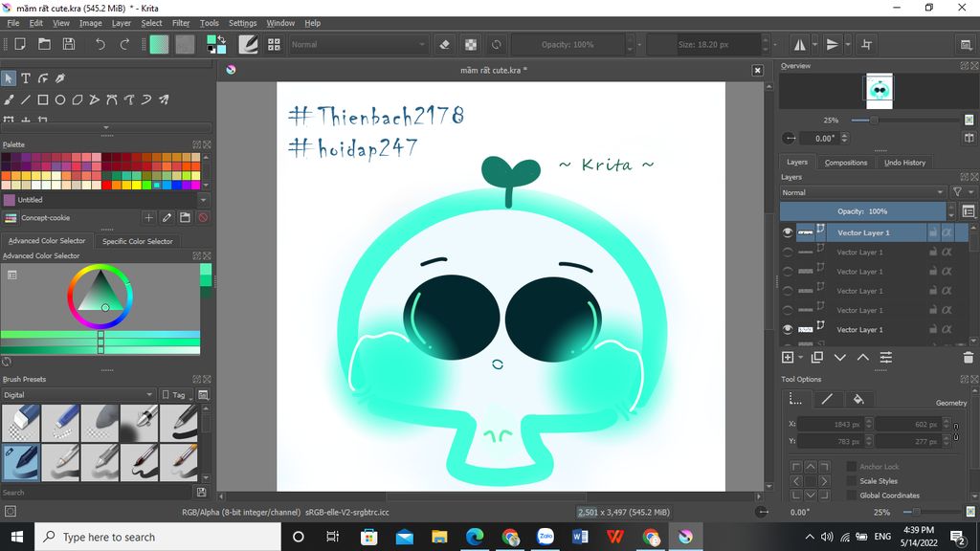Image resolution: width=980 pixels, height=551 pixels.
Task: Duplicate layer using the layers panel icon
Action: [816, 357]
